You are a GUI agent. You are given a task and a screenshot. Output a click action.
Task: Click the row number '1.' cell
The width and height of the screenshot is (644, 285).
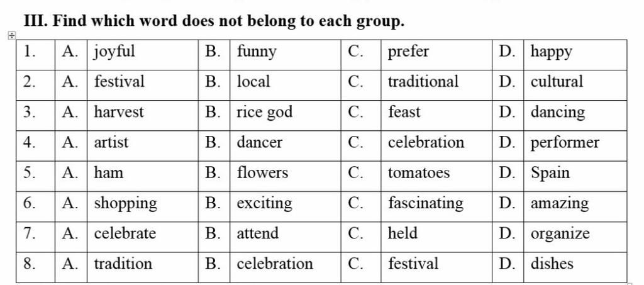[x=35, y=55]
